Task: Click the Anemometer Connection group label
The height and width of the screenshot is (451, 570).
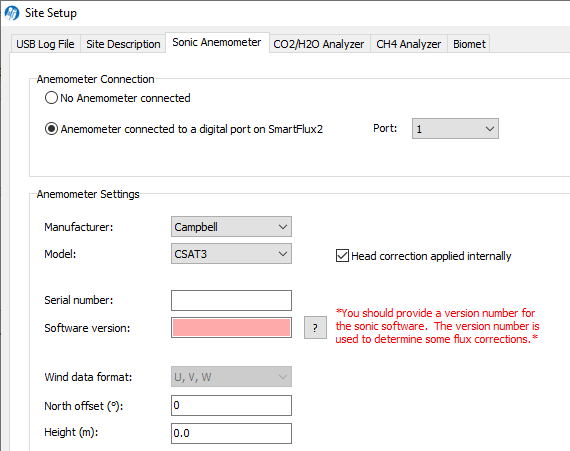Action: (95, 79)
